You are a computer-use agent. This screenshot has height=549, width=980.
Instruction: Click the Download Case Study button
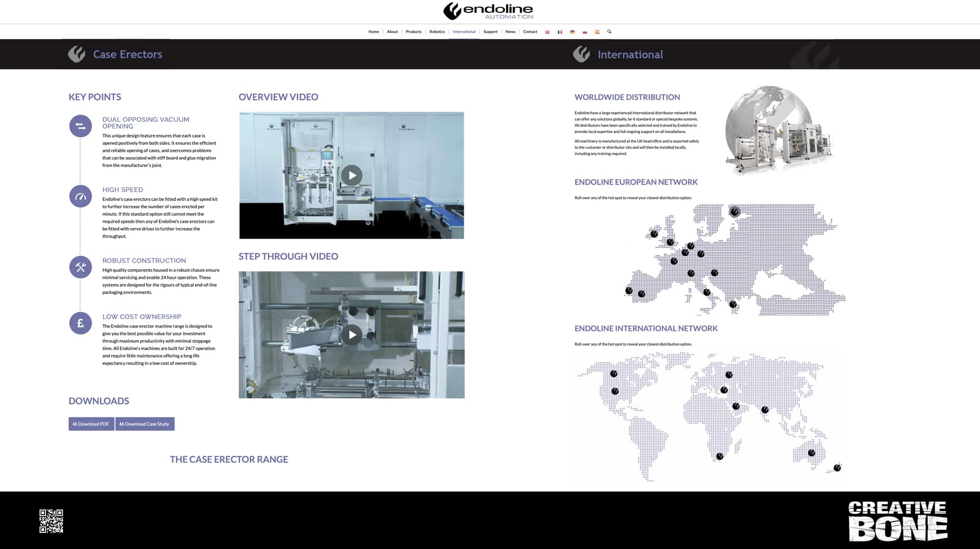coord(145,424)
